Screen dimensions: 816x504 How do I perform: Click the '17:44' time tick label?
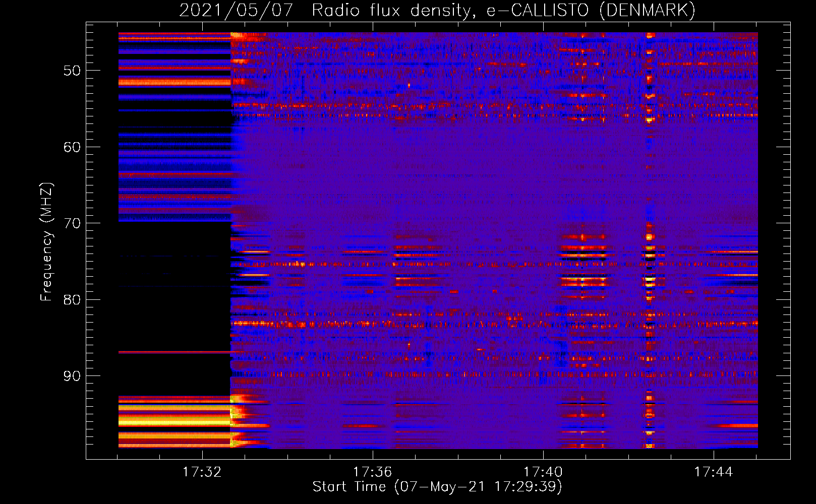pos(713,472)
